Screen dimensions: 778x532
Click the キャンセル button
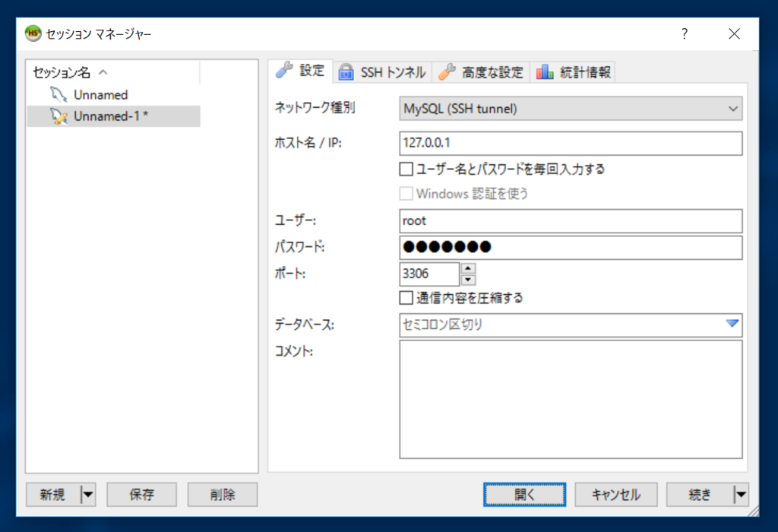point(616,494)
